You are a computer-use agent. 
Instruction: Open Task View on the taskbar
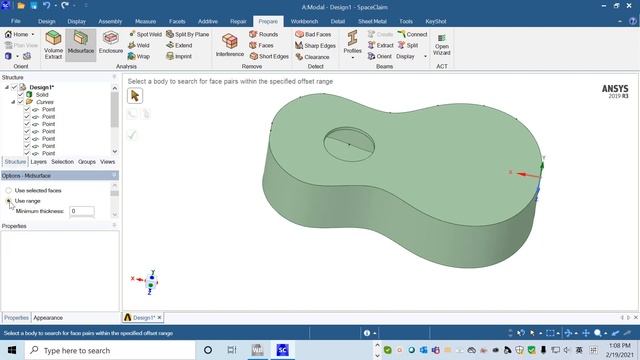point(232,350)
